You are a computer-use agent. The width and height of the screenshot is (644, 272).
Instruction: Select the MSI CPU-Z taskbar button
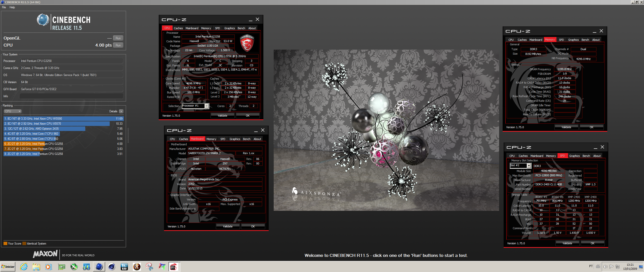point(174,267)
